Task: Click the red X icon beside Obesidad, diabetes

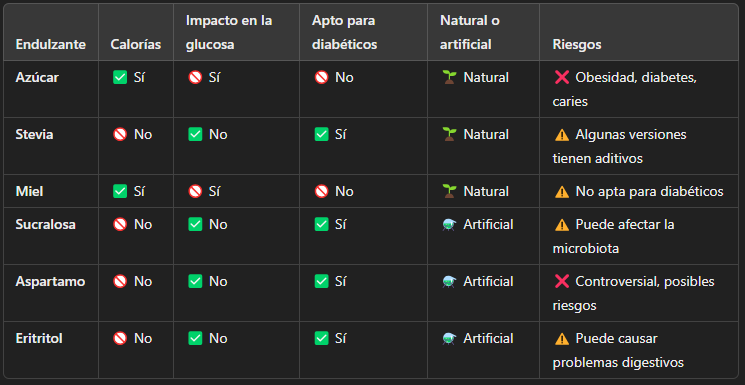Action: 562,77
